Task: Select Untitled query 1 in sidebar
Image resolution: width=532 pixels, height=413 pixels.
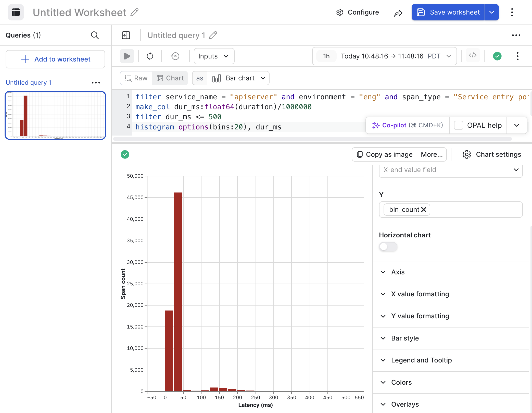Action: click(29, 83)
